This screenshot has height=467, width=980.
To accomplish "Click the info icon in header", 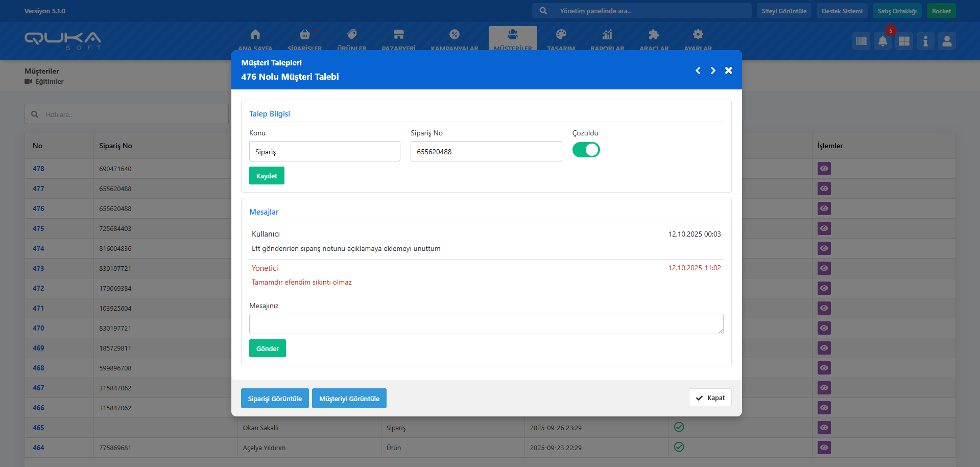I will click(925, 41).
